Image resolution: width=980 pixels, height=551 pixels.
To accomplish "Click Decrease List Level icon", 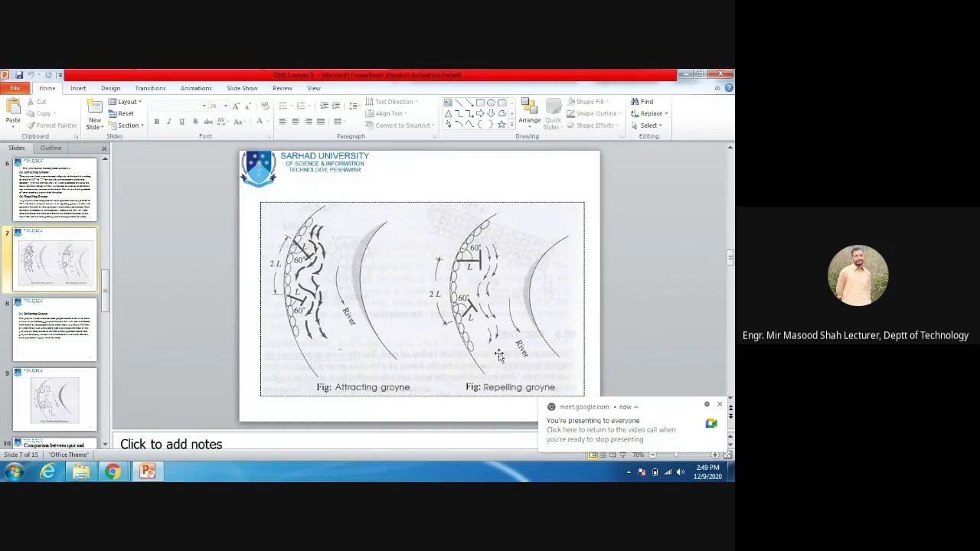I will (324, 106).
